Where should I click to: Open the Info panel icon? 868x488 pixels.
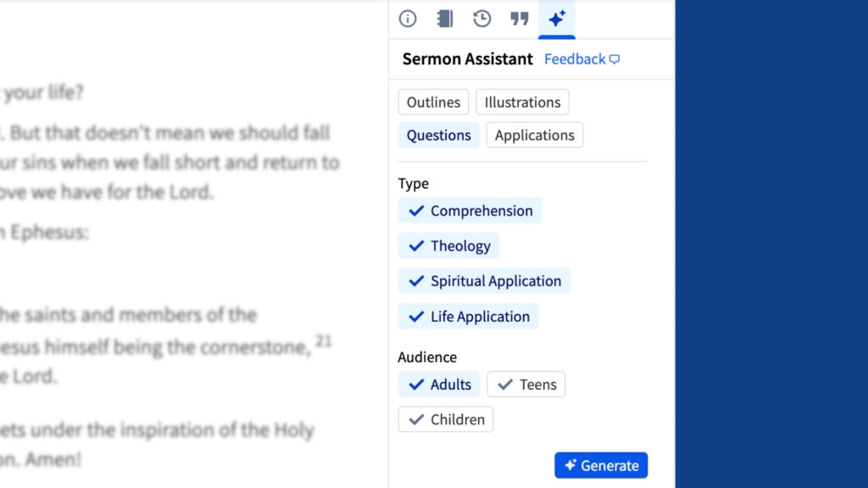[x=408, y=19]
